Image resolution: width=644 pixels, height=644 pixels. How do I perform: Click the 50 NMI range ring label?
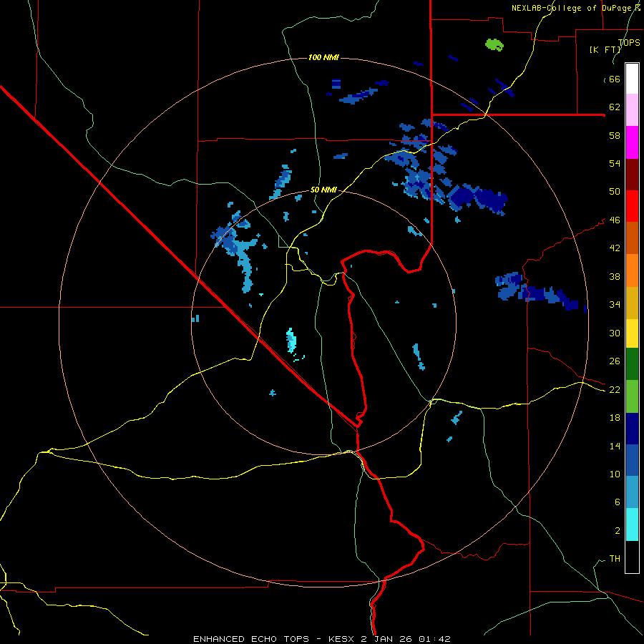tap(323, 190)
